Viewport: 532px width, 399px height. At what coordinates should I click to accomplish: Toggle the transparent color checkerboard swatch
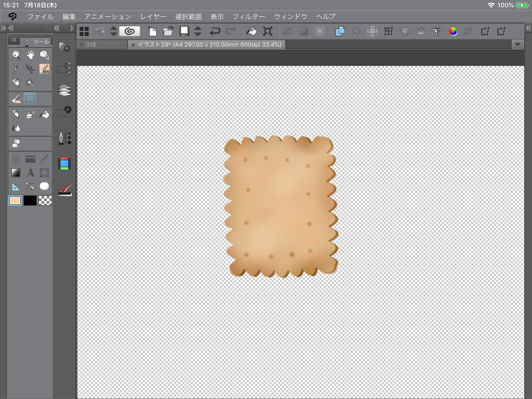[x=45, y=201]
